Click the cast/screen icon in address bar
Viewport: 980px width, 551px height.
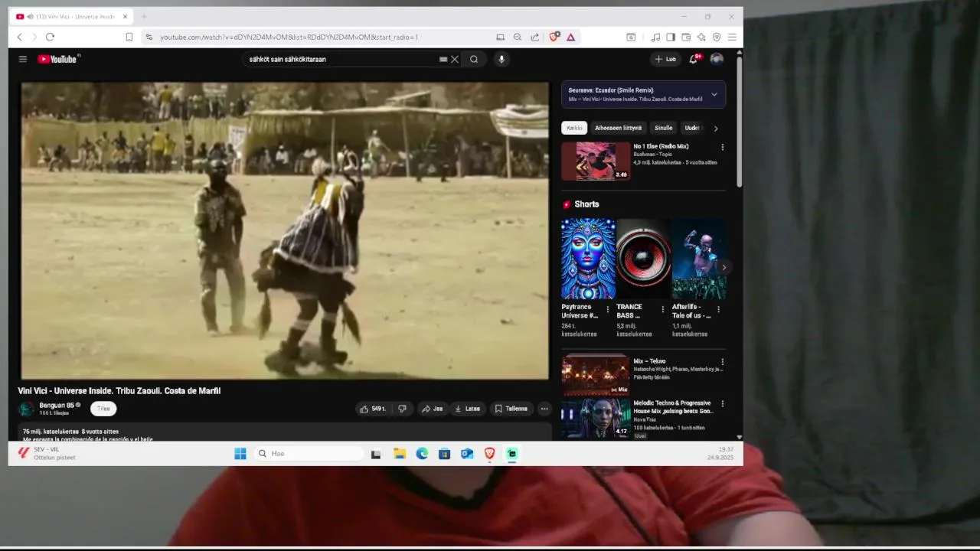click(x=500, y=37)
